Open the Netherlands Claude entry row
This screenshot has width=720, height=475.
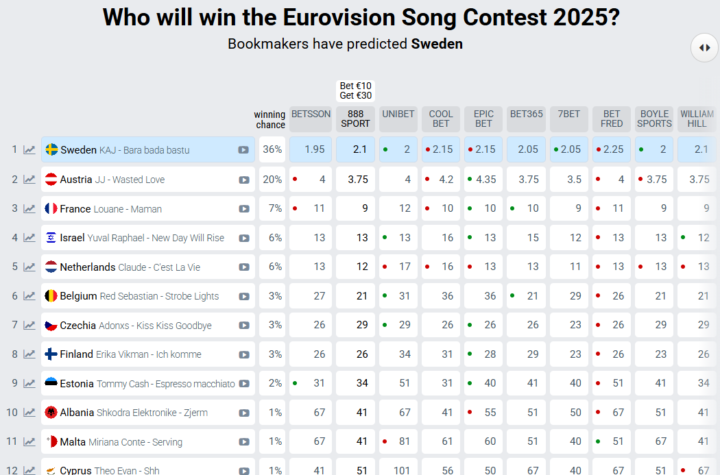[x=148, y=267]
